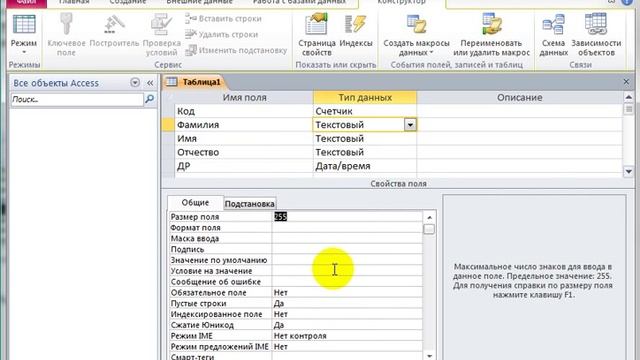Switch to the Создание ribbon tab
The width and height of the screenshot is (640, 360).
[128, 2]
